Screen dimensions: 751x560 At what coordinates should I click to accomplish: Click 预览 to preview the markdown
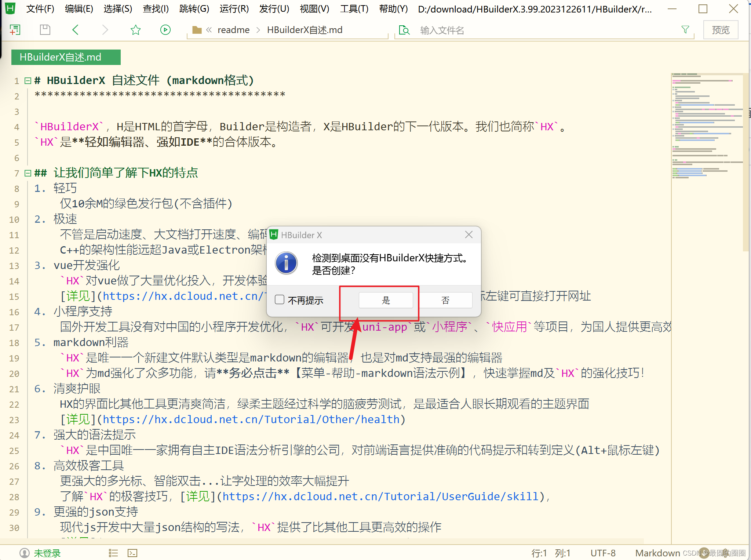pyautogui.click(x=720, y=30)
